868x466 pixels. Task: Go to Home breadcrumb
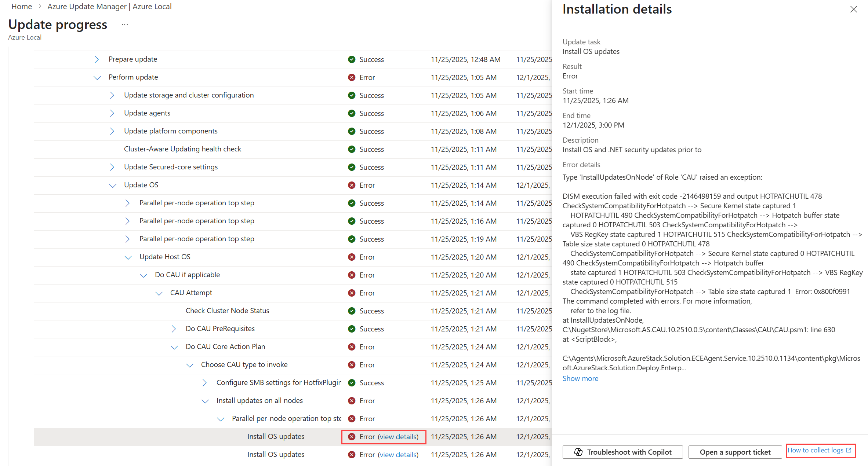point(22,7)
